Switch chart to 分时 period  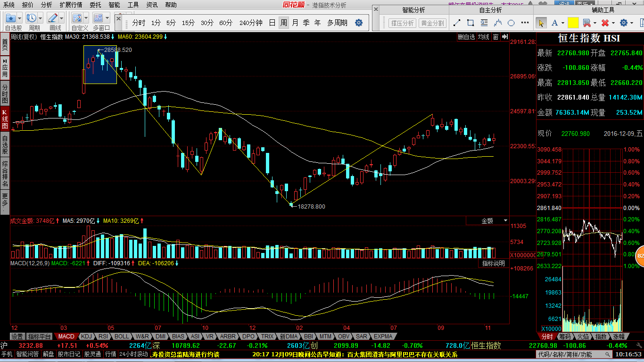click(139, 23)
